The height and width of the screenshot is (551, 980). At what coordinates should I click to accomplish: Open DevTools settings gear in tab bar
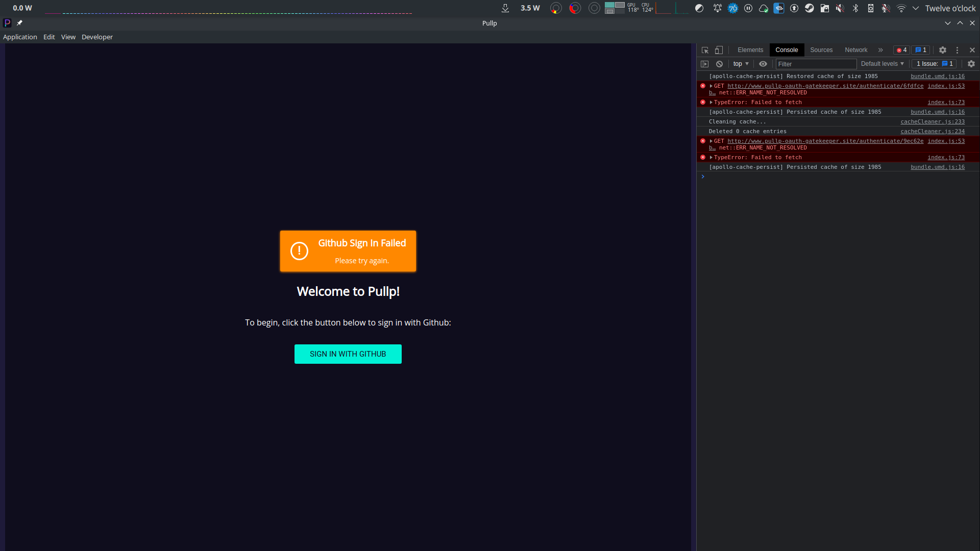[x=943, y=50]
